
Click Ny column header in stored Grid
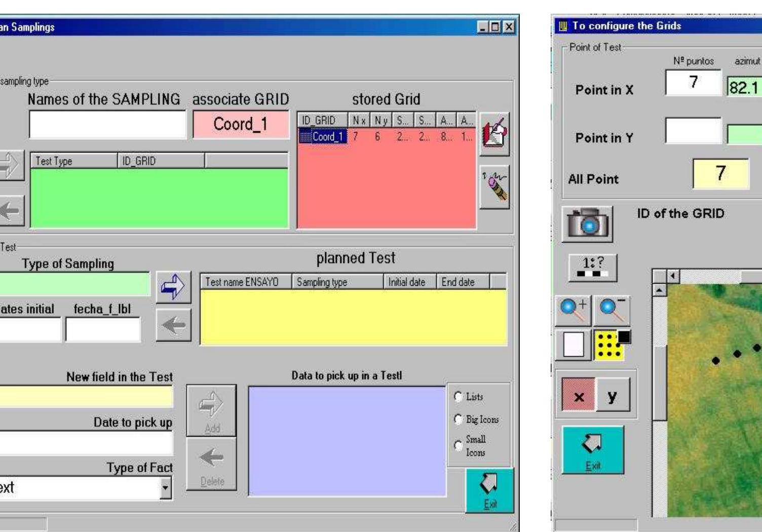point(381,121)
